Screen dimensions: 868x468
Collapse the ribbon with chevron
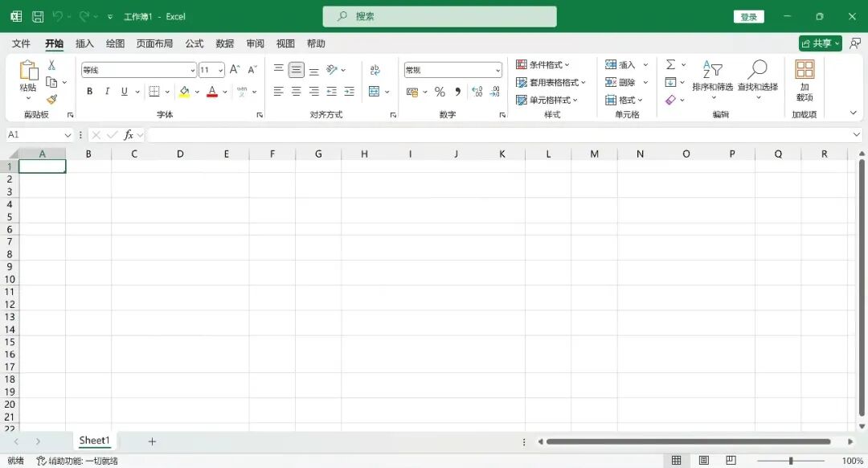click(853, 113)
